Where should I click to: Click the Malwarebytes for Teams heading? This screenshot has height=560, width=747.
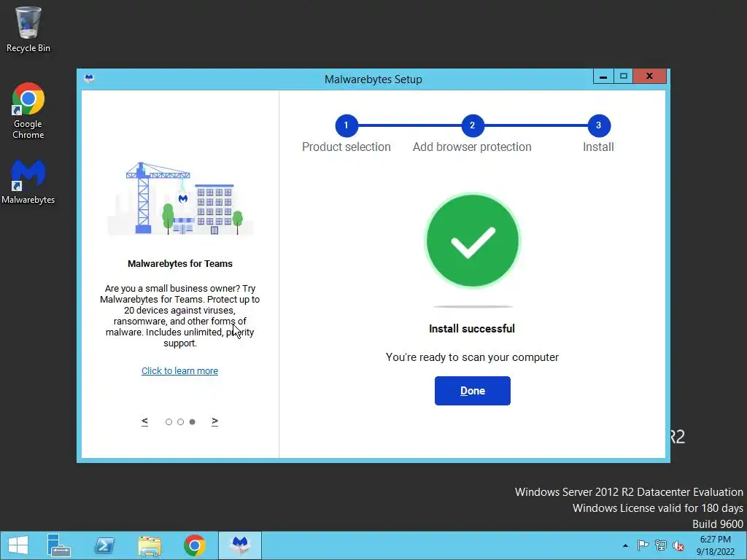(x=180, y=264)
